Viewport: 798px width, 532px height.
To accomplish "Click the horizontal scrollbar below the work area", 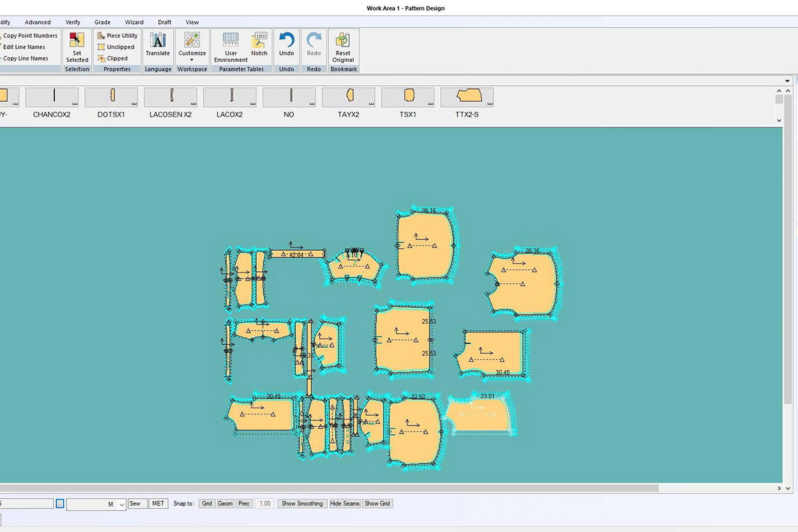I will [332, 488].
